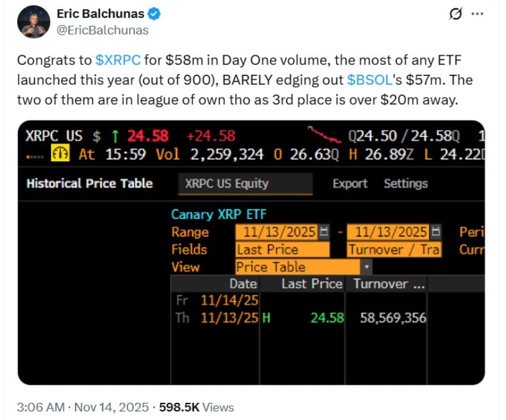The height and width of the screenshot is (420, 506).
Task: Click the end date calendar icon
Action: point(435,232)
